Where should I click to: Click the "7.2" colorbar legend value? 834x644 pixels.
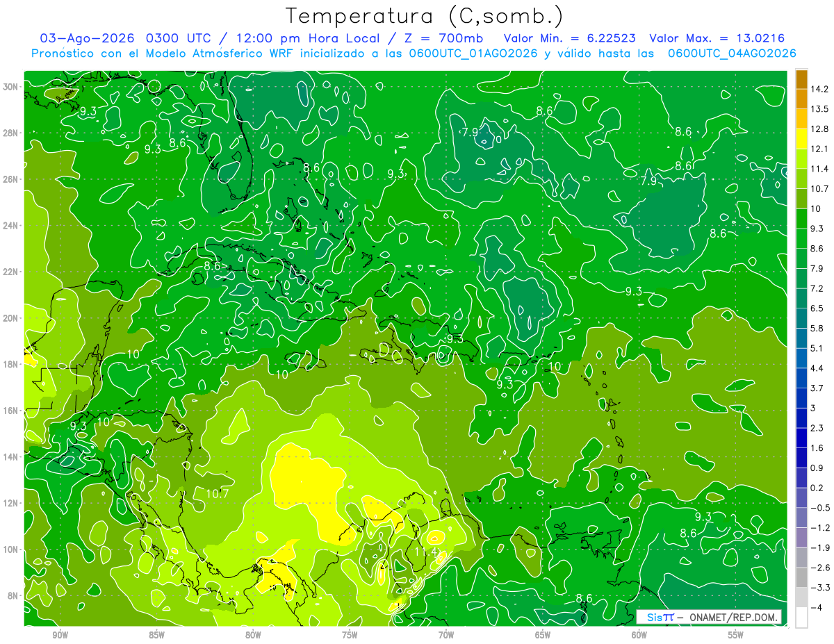point(817,288)
